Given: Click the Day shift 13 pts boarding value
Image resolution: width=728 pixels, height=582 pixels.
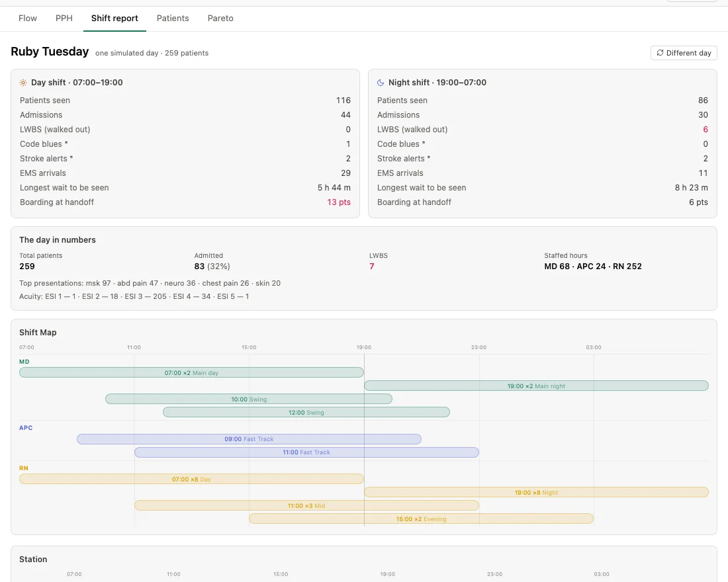Looking at the screenshot, I should [339, 202].
